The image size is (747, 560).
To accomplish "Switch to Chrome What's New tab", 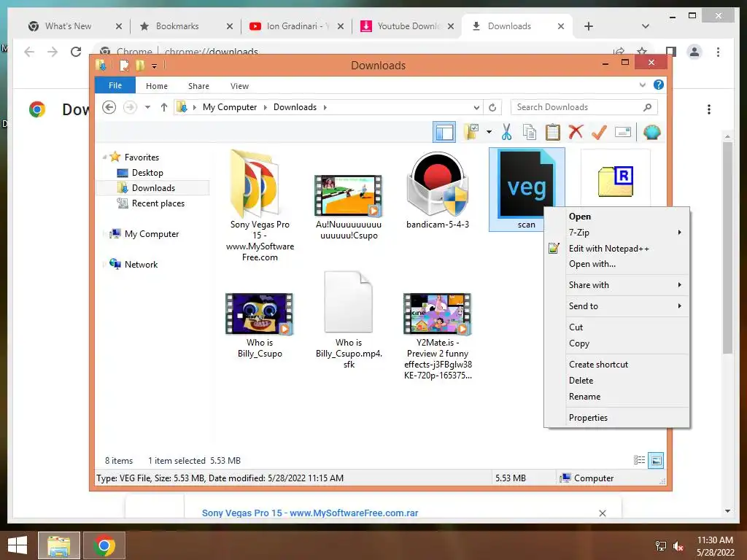I will [75, 26].
